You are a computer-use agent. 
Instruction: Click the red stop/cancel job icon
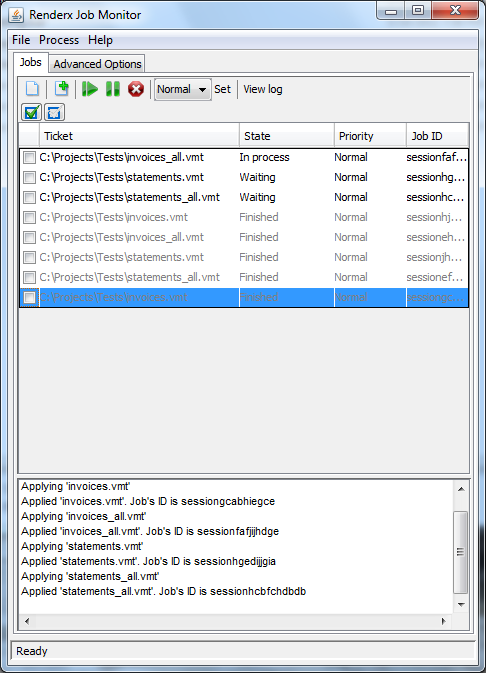point(136,89)
